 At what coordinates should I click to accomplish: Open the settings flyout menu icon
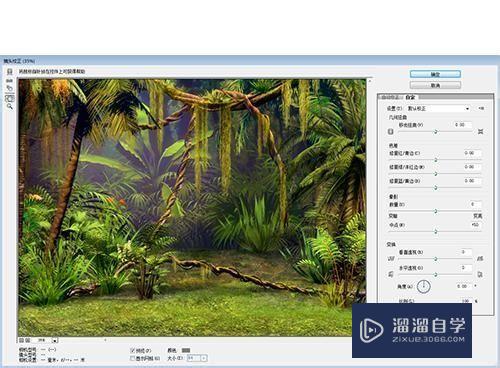(481, 108)
